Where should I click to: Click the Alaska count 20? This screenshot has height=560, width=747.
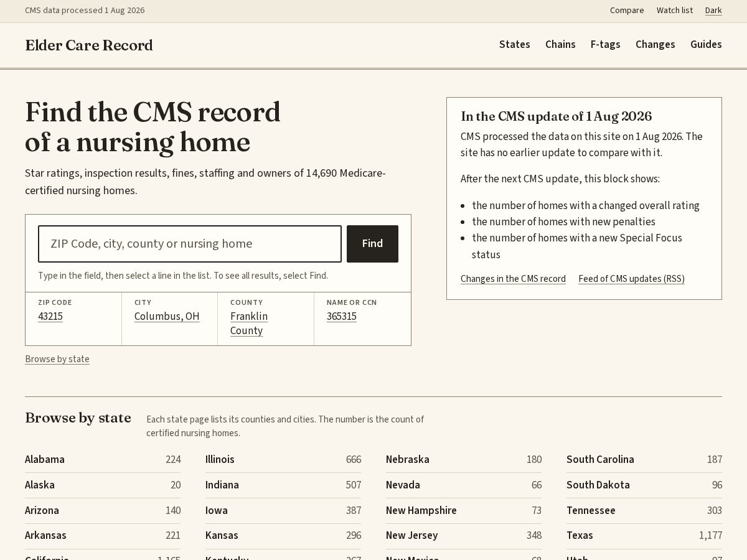coord(176,485)
